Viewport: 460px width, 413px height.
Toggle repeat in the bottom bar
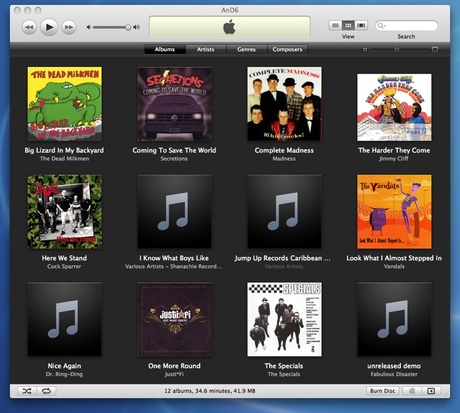tap(46, 391)
